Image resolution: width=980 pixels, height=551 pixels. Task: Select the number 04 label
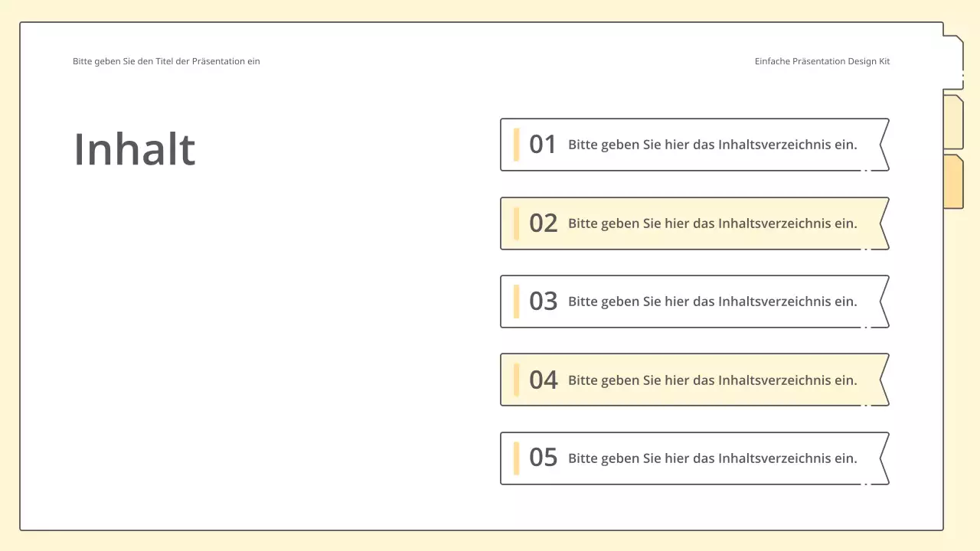pos(543,380)
